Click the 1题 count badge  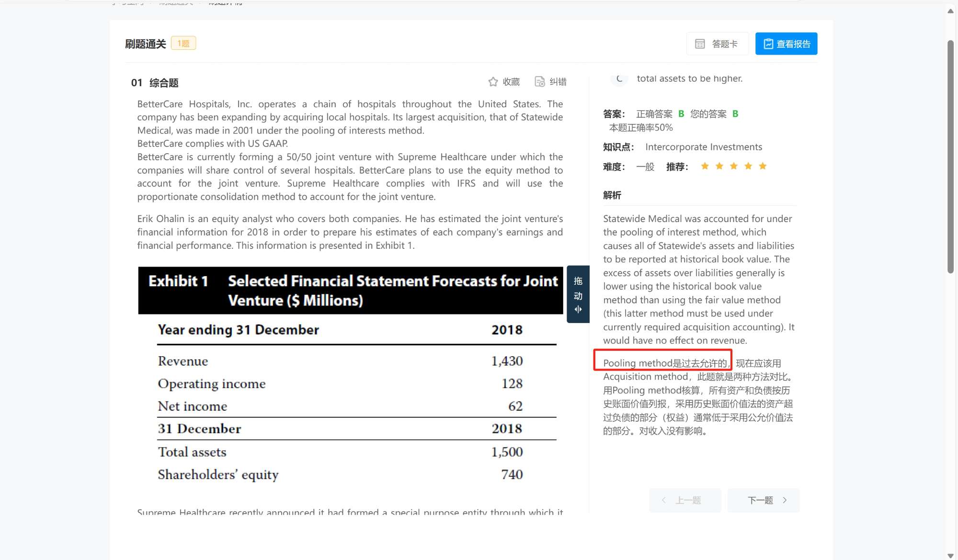tap(183, 44)
